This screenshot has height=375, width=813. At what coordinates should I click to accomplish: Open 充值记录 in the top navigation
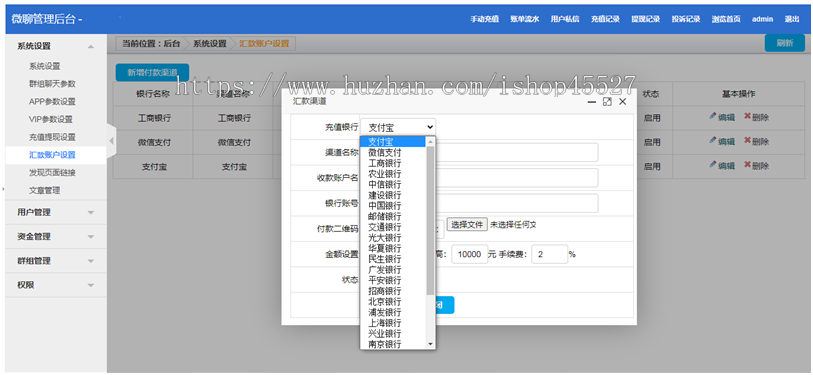pyautogui.click(x=605, y=19)
